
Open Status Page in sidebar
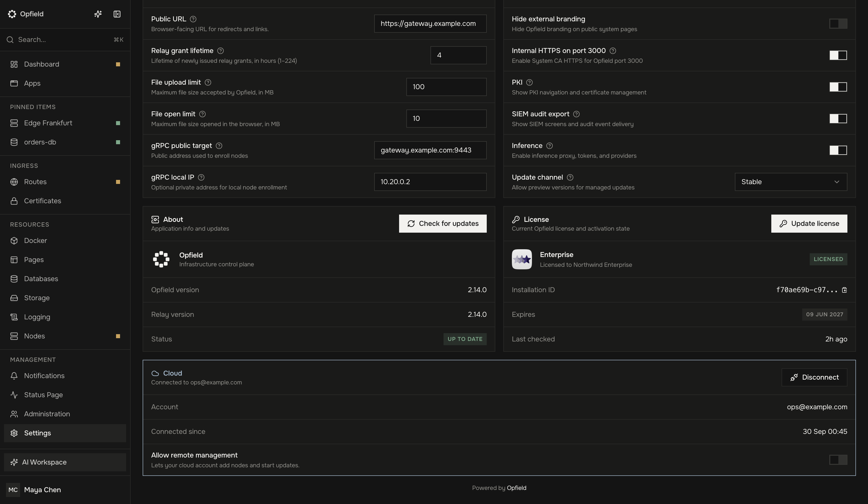pyautogui.click(x=65, y=395)
